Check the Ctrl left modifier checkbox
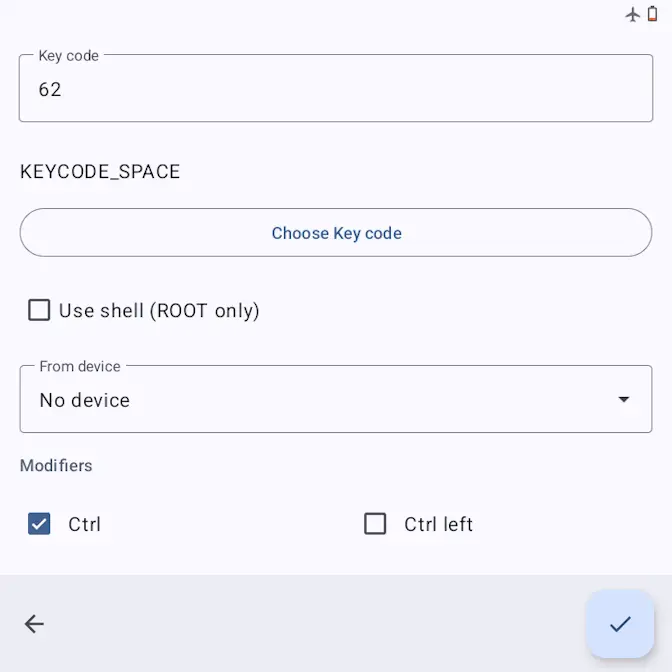 (375, 524)
